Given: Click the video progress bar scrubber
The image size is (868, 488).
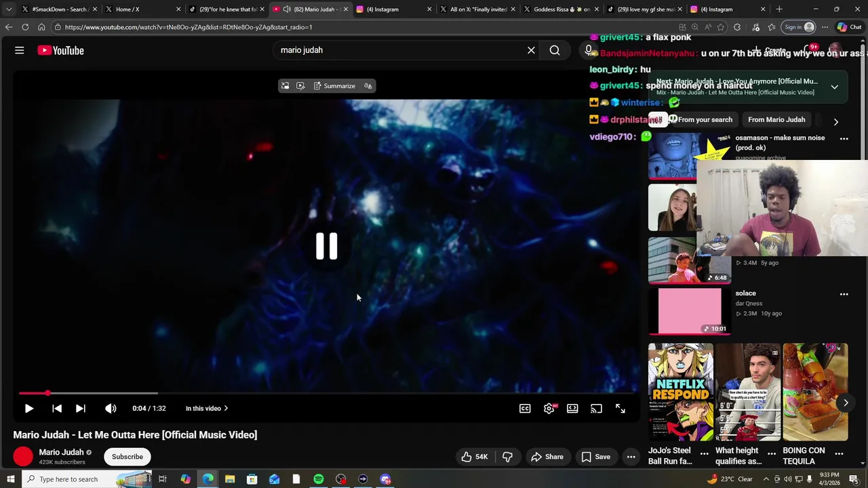Looking at the screenshot, I should [x=47, y=393].
